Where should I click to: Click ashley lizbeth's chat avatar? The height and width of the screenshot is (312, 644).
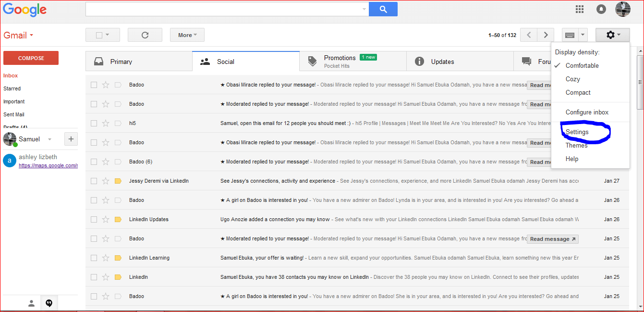pos(10,161)
